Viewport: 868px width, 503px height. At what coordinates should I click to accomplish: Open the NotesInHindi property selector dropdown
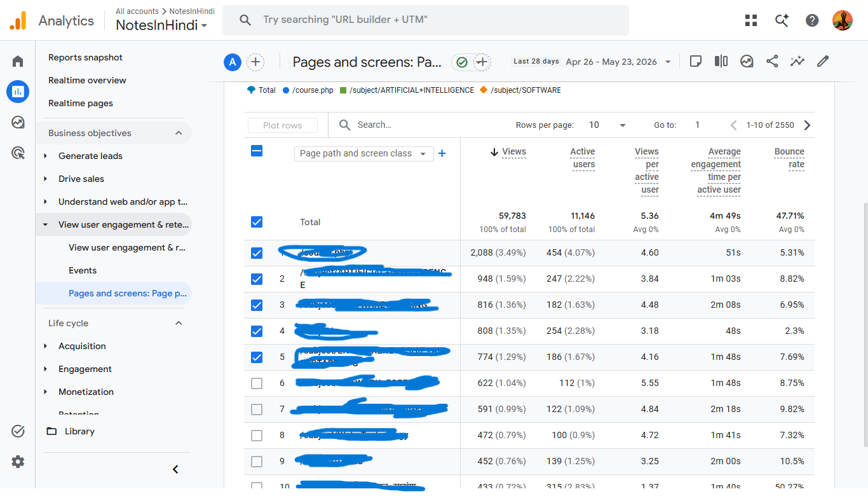[x=161, y=25]
